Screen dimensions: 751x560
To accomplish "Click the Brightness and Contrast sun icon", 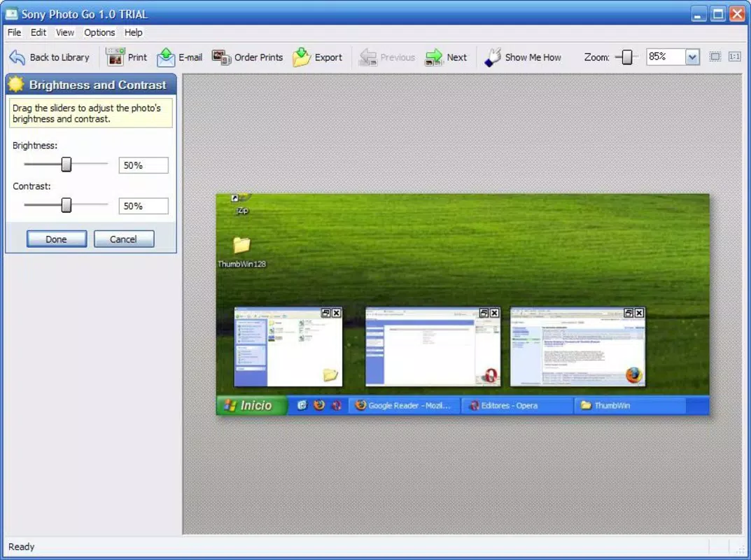I will (x=16, y=84).
